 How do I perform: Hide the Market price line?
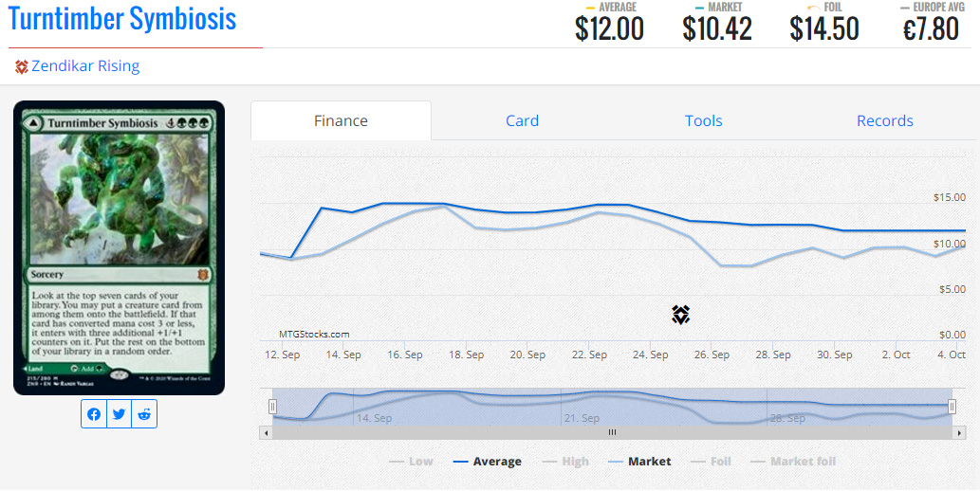(639, 462)
